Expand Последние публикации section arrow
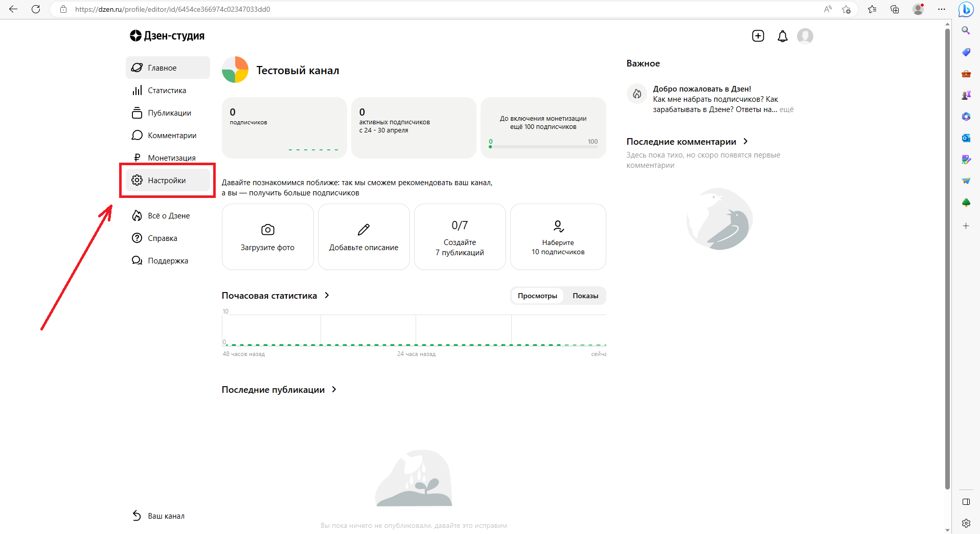Viewport: 980px width, 534px height. point(334,389)
